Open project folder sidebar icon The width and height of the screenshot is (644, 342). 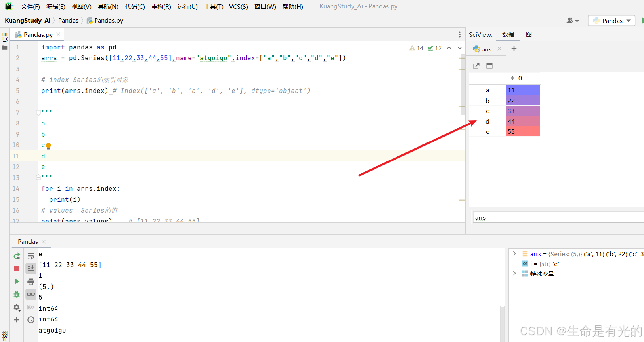click(5, 47)
